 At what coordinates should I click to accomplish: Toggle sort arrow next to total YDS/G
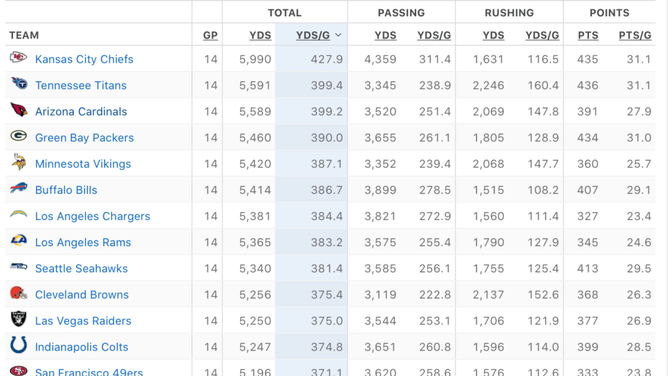click(338, 35)
